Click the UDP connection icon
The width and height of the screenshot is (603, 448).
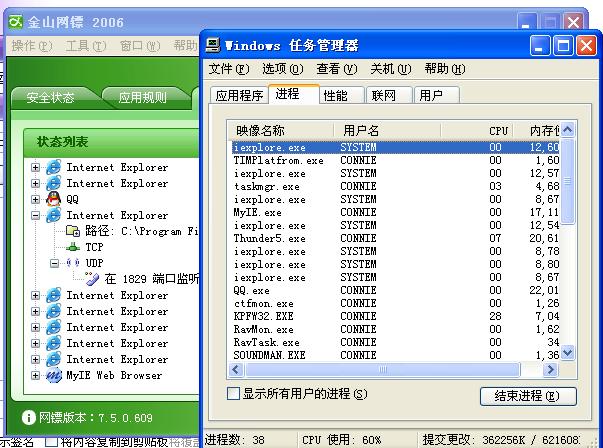73,263
